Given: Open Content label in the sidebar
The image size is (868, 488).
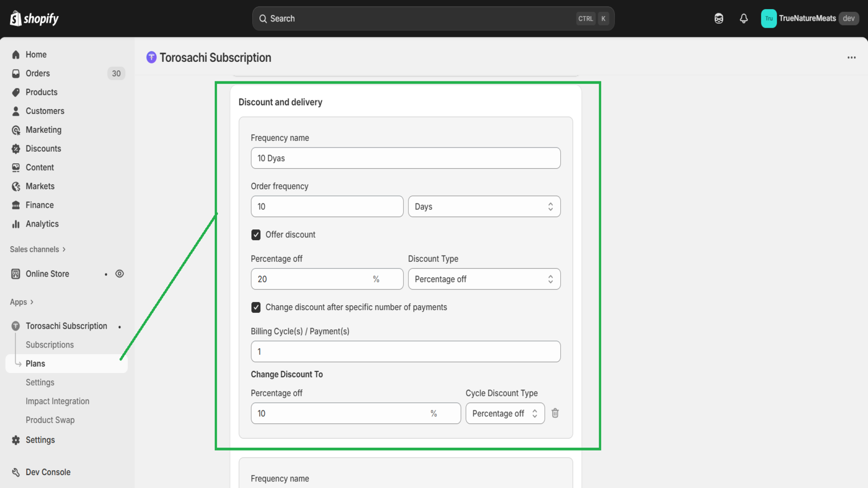Looking at the screenshot, I should pos(40,168).
